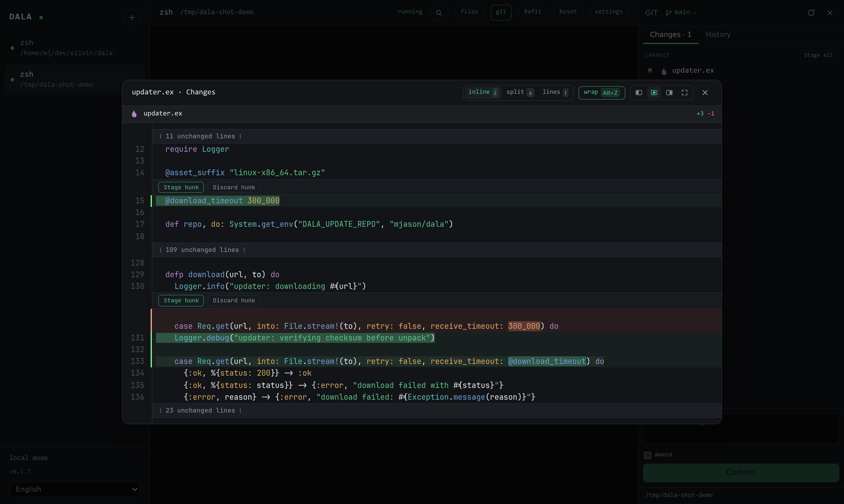This screenshot has width=844, height=504.
Task: Click the +3 additions count
Action: coord(700,114)
